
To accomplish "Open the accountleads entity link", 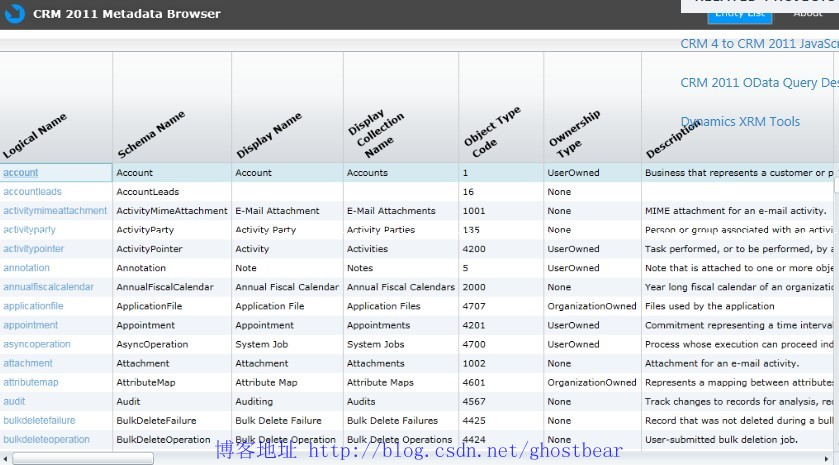I will tap(32, 192).
